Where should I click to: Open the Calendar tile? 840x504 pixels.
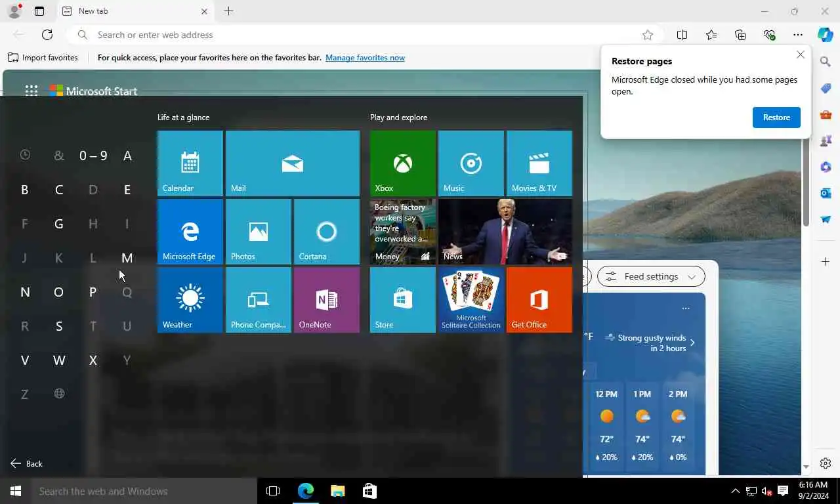click(190, 163)
